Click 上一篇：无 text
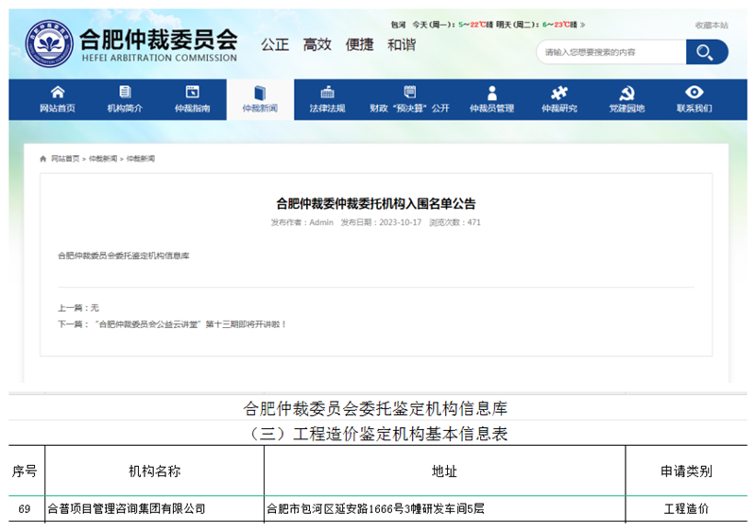 pos(78,308)
